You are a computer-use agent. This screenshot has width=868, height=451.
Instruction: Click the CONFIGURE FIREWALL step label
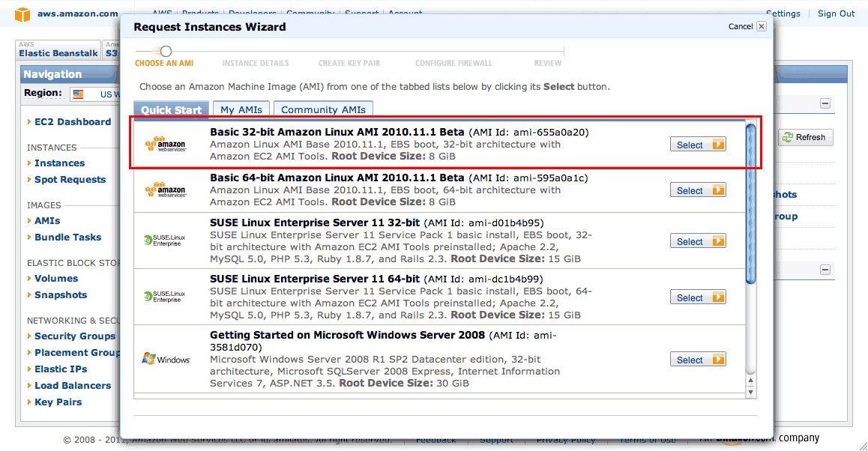pyautogui.click(x=453, y=64)
